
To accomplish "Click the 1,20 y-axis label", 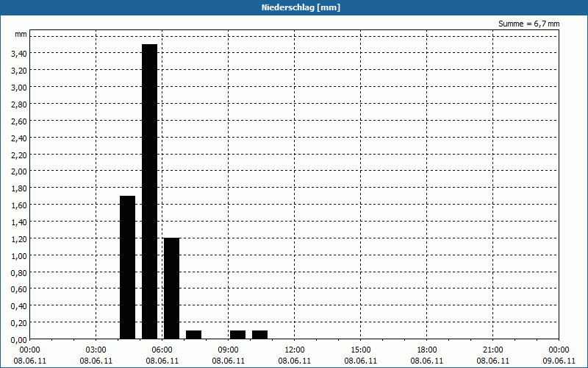I will tap(19, 238).
